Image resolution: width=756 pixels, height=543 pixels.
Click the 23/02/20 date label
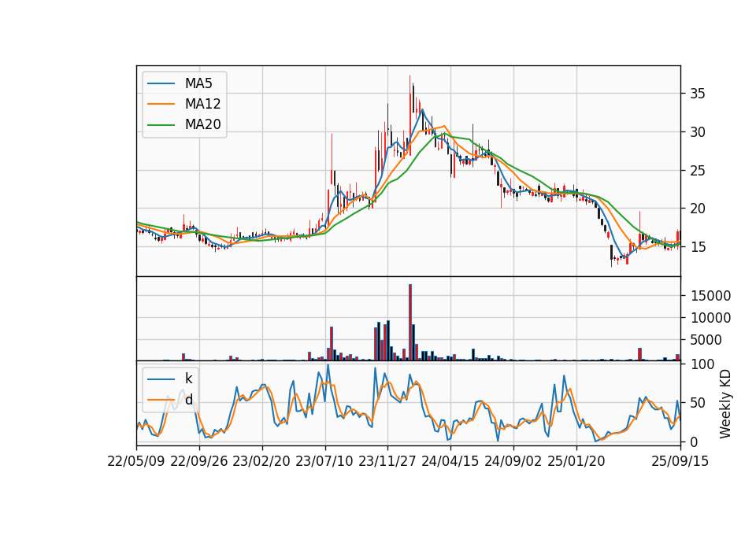(261, 462)
